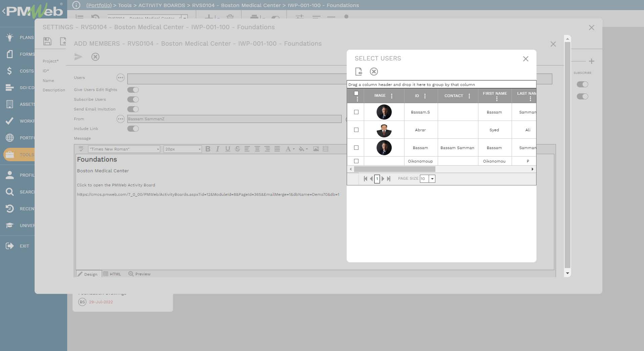This screenshot has height=351, width=644.
Task: Click the Send icon in Add Members
Action: [x=78, y=57]
